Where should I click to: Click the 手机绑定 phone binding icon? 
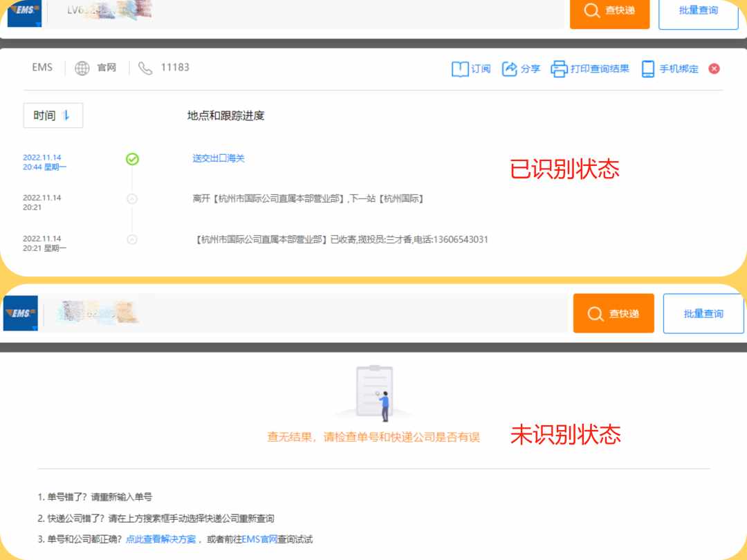click(x=648, y=69)
